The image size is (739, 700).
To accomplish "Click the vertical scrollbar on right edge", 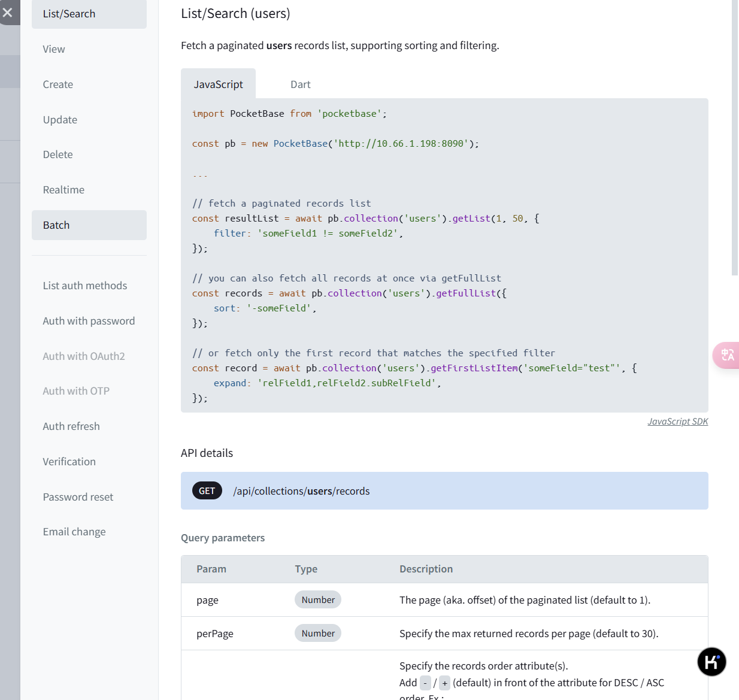I will [x=735, y=138].
